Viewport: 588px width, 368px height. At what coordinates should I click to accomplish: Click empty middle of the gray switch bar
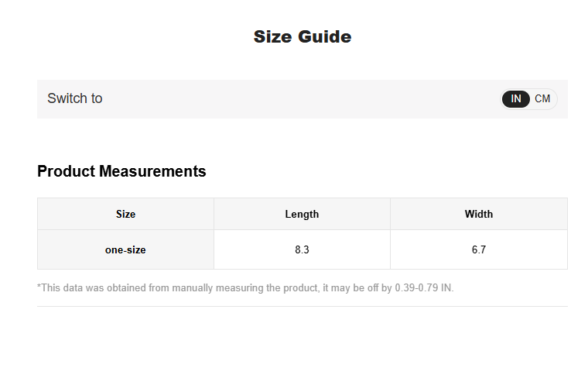click(302, 99)
